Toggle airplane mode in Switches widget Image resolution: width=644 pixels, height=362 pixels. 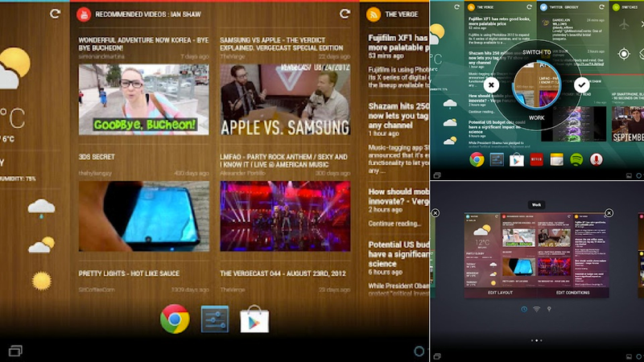tap(624, 25)
